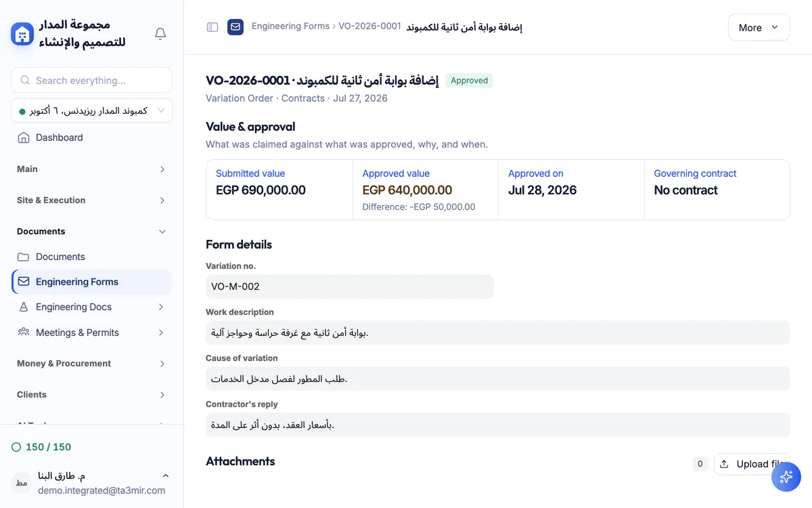The width and height of the screenshot is (812, 508).
Task: Expand the user account menu chevron
Action: (x=166, y=476)
